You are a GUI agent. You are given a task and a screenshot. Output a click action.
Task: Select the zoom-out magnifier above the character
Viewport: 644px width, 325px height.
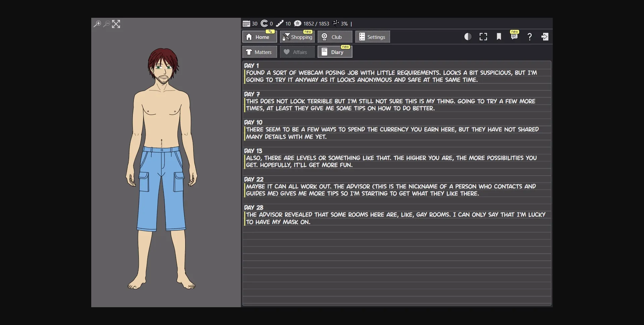106,24
